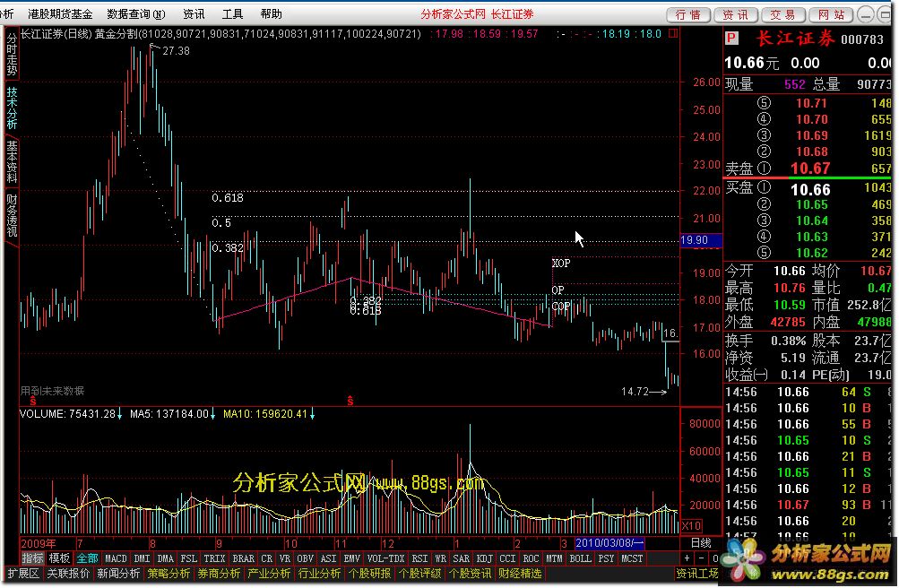Switch to the KDJ indicator
899x588 pixels.
tap(485, 558)
